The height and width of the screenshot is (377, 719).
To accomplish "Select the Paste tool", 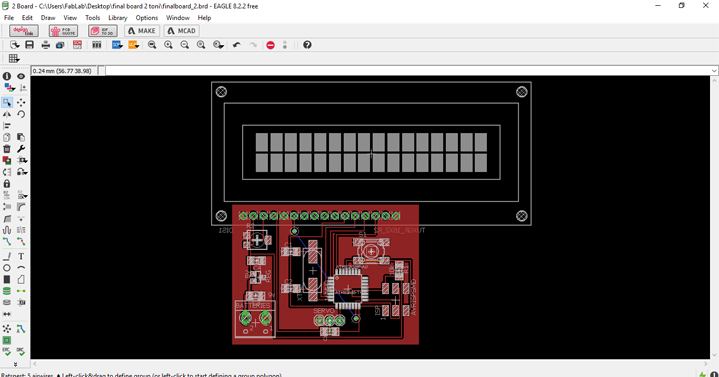I will click(x=21, y=137).
